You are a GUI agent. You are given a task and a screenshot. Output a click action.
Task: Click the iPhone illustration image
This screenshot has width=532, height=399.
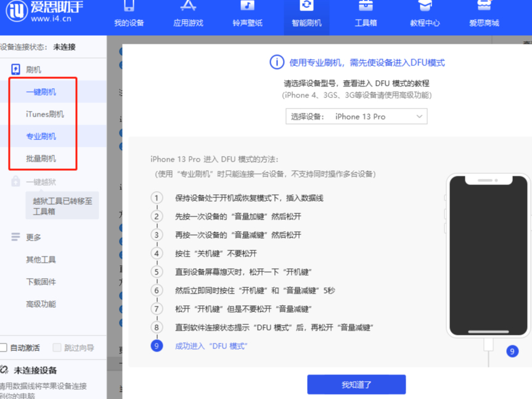pyautogui.click(x=488, y=255)
